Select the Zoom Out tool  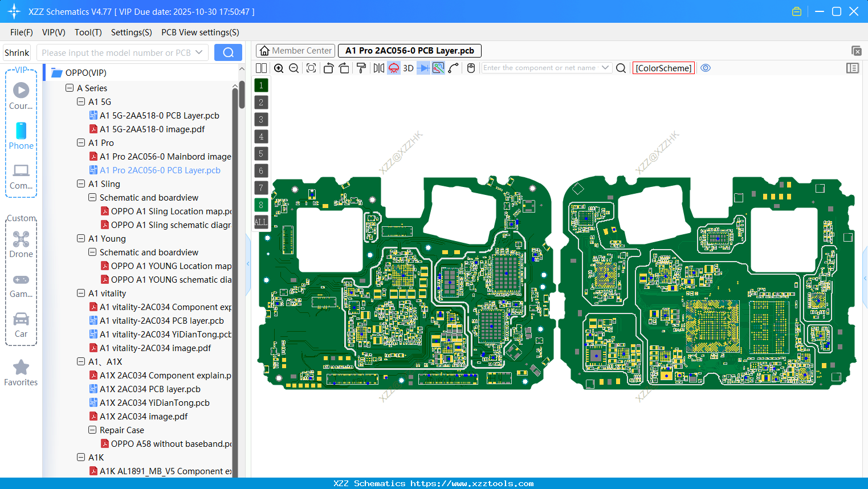point(293,68)
